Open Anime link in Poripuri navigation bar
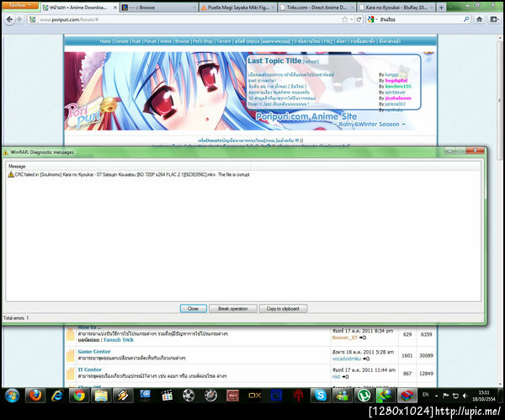Screen dimensions: 505x420 (x=166, y=41)
